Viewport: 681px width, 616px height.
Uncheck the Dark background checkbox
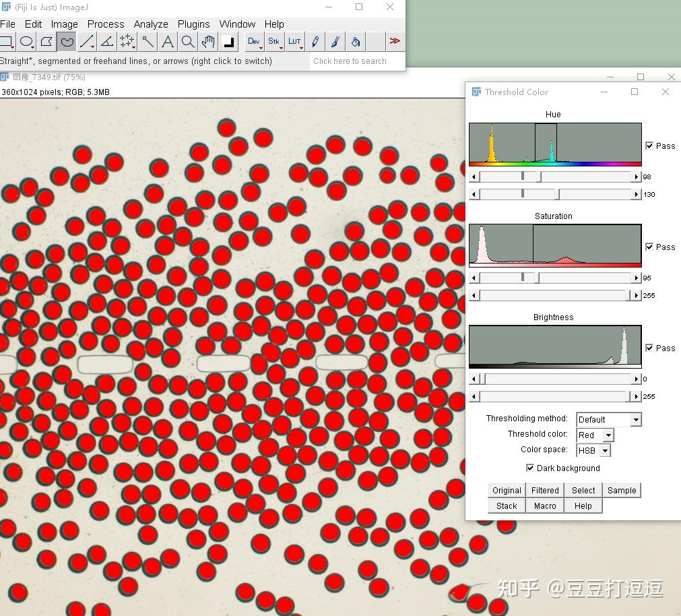pos(530,468)
